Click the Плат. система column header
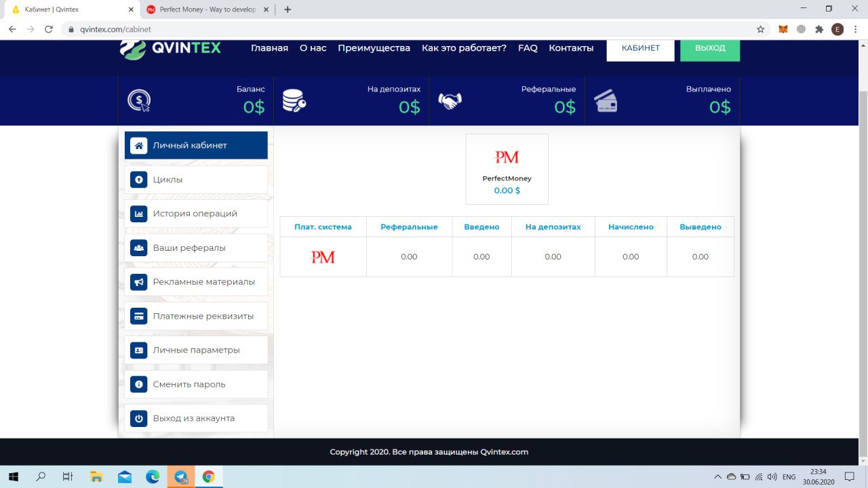Image resolution: width=868 pixels, height=488 pixels. point(323,227)
